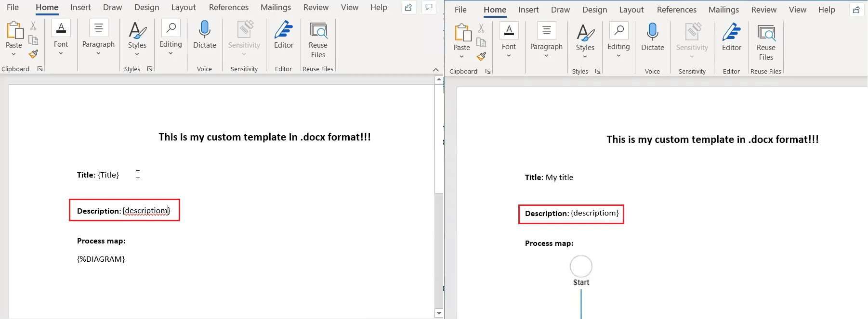The width and height of the screenshot is (868, 319).
Task: Select Format Painter in right window
Action: [x=481, y=56]
